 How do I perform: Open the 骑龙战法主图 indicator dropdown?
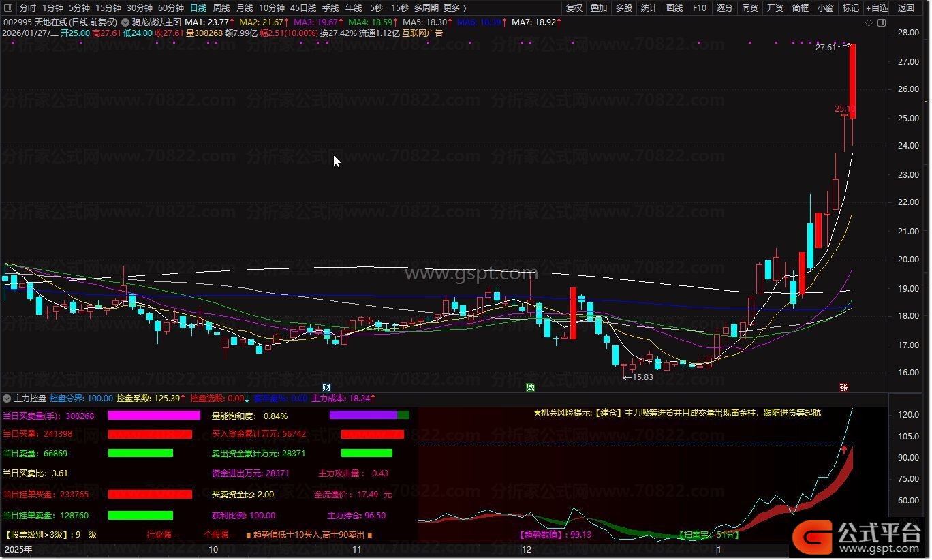pos(126,22)
